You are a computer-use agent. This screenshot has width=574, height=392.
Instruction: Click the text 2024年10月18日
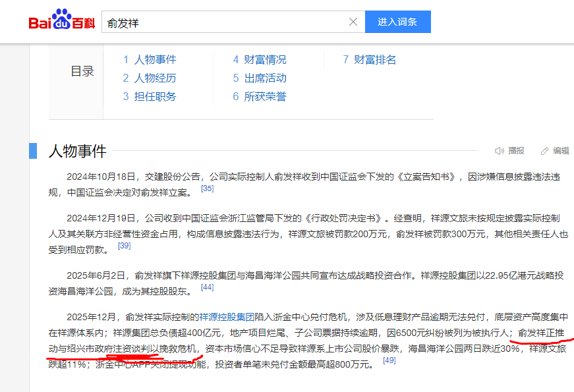click(101, 177)
